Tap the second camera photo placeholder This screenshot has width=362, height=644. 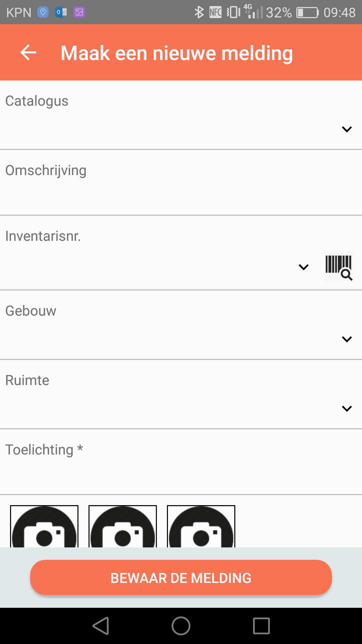click(123, 526)
